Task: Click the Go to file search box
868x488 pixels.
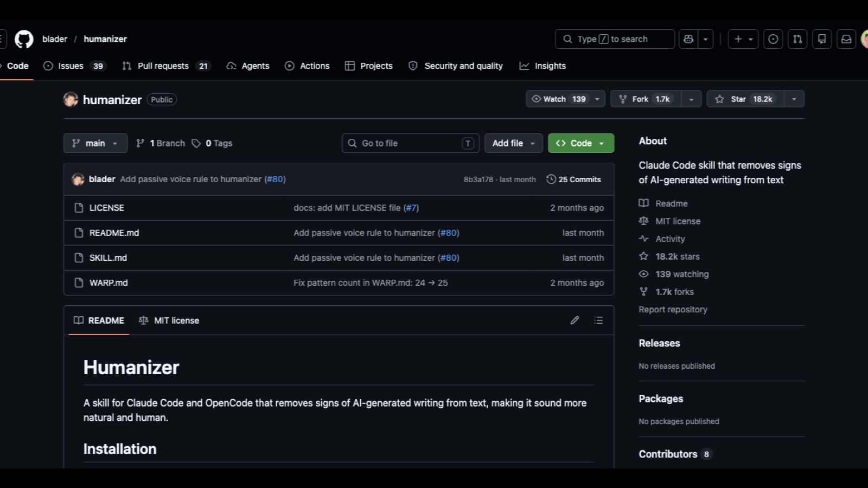Action: 411,143
